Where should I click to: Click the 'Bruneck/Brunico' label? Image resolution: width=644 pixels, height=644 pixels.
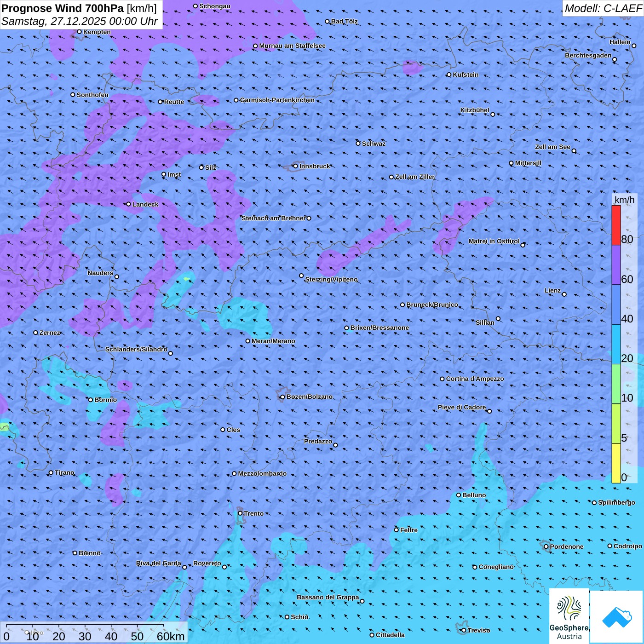[432, 305]
